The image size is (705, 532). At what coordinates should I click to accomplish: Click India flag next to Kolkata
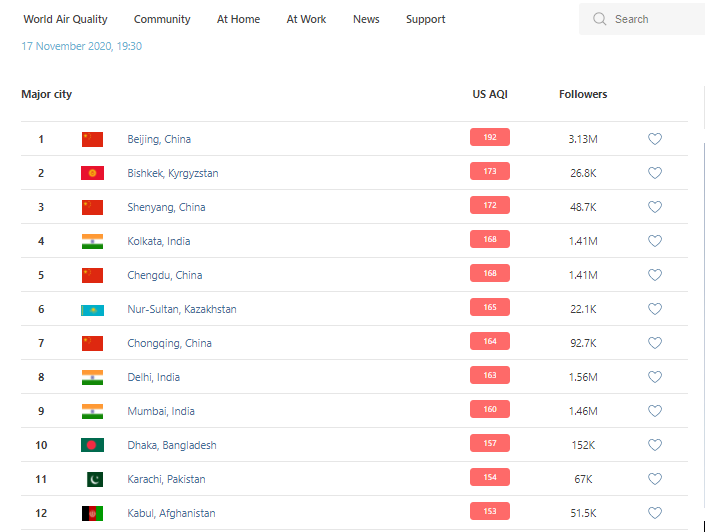[x=92, y=241]
